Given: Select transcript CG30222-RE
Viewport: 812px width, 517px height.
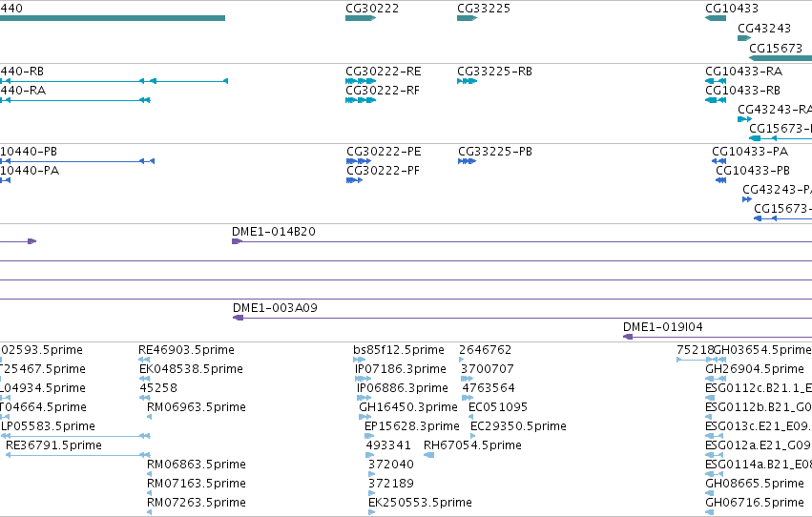Looking at the screenshot, I should pyautogui.click(x=361, y=81).
